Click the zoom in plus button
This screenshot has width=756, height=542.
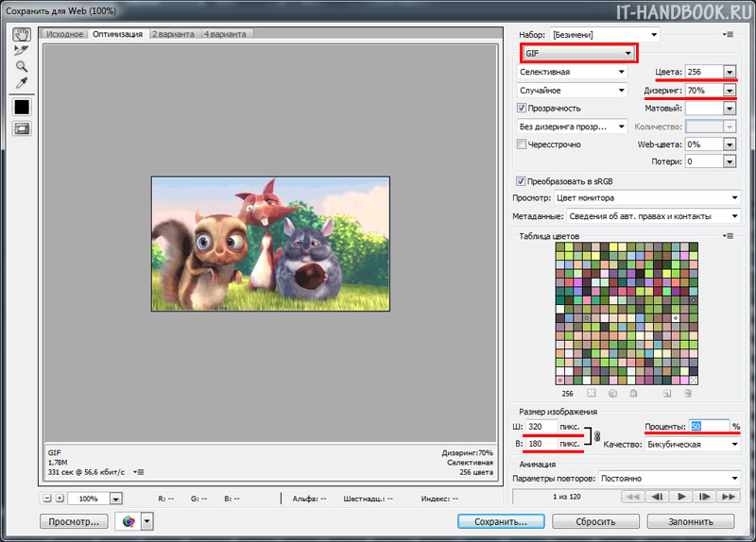[x=60, y=499]
